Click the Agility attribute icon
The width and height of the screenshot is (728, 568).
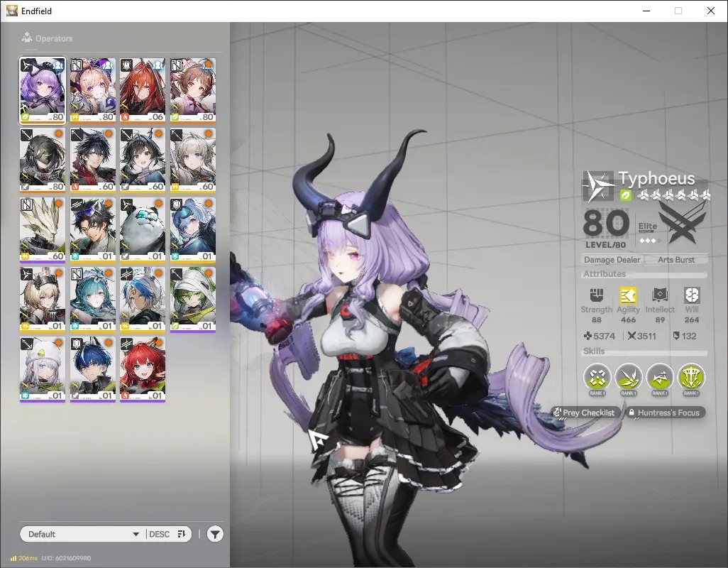(628, 295)
